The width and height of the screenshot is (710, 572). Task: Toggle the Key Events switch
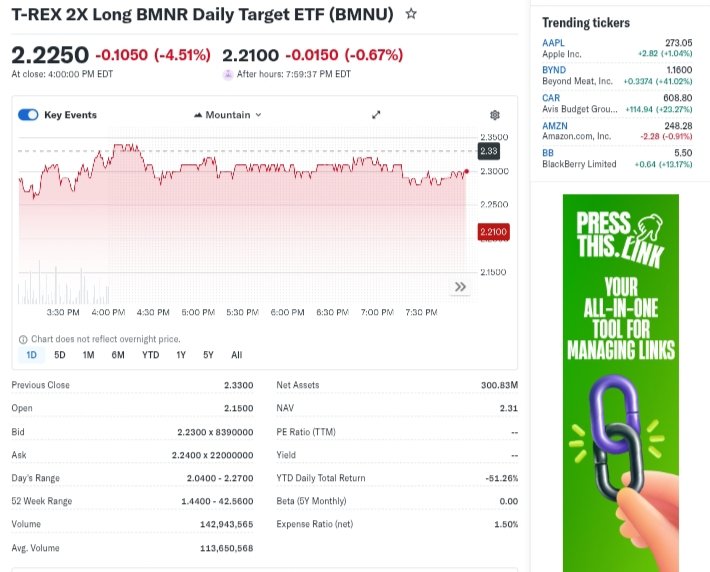(28, 115)
